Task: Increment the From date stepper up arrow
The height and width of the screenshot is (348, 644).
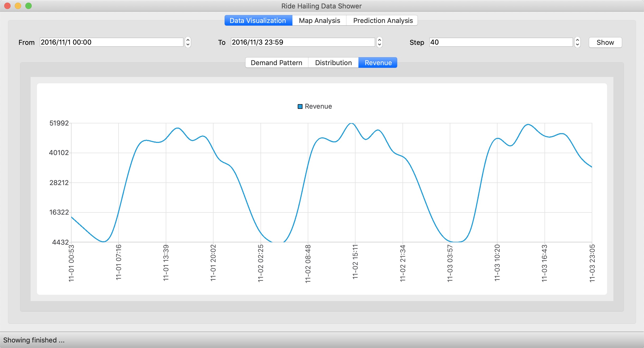Action: pyautogui.click(x=188, y=40)
